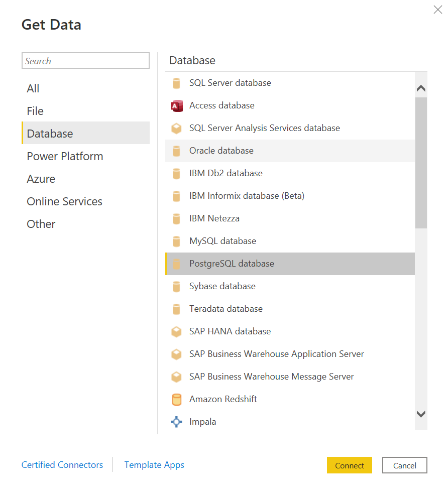This screenshot has height=493, width=448.
Task: Switch to the Online Services category
Action: [x=64, y=201]
